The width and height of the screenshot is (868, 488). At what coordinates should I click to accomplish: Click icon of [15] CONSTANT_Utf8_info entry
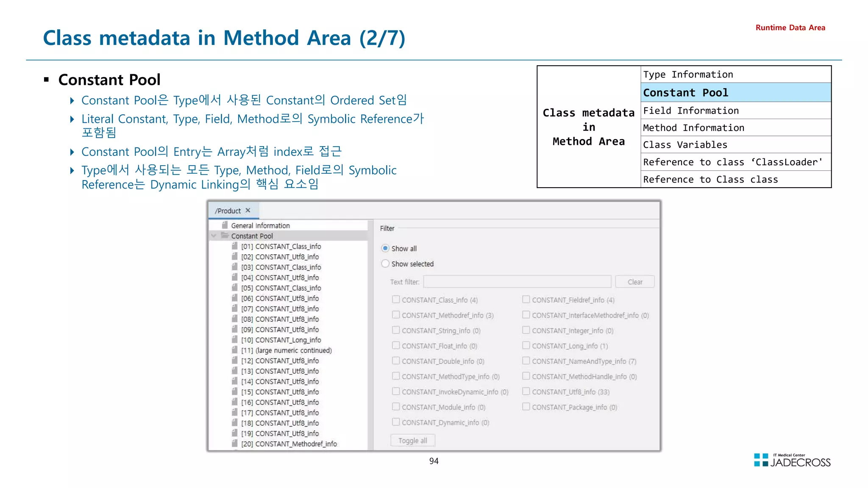pyautogui.click(x=235, y=391)
